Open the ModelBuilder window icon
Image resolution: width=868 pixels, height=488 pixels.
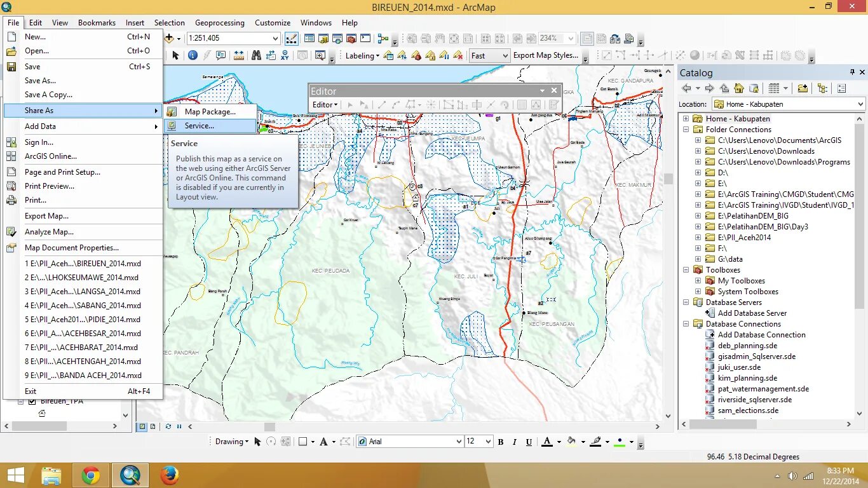click(x=383, y=38)
